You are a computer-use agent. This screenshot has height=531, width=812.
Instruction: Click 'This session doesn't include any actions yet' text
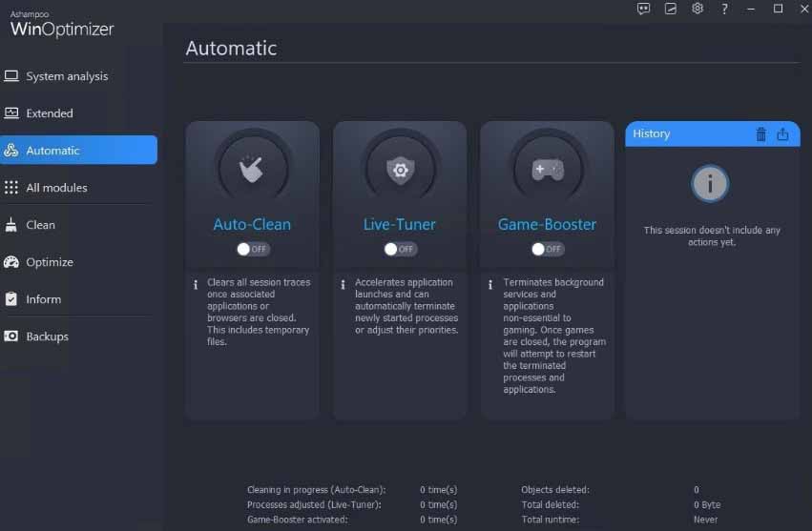click(712, 236)
